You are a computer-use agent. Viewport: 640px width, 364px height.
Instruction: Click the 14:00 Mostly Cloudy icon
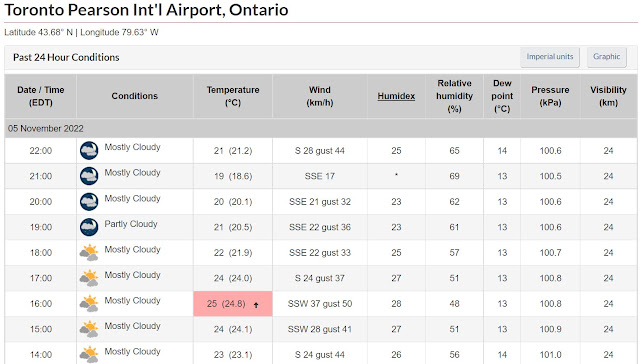89,355
